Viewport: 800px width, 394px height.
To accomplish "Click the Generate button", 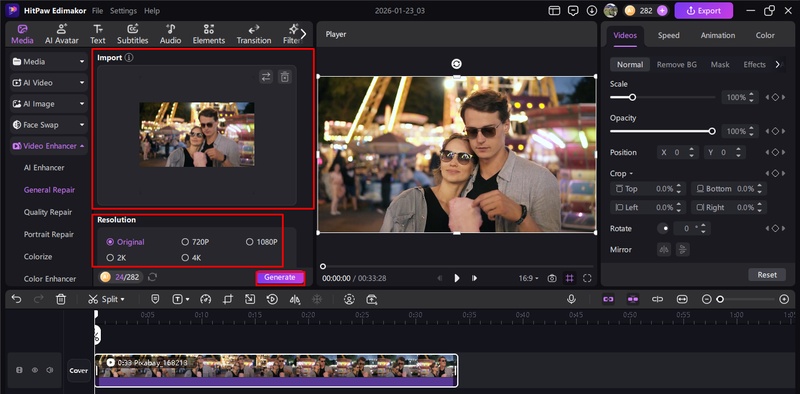I will pos(280,277).
